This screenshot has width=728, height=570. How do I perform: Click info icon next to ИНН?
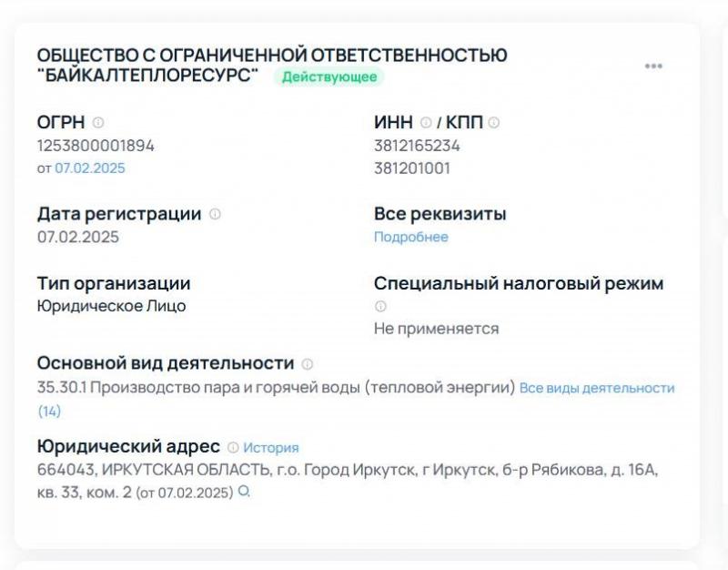click(x=426, y=123)
